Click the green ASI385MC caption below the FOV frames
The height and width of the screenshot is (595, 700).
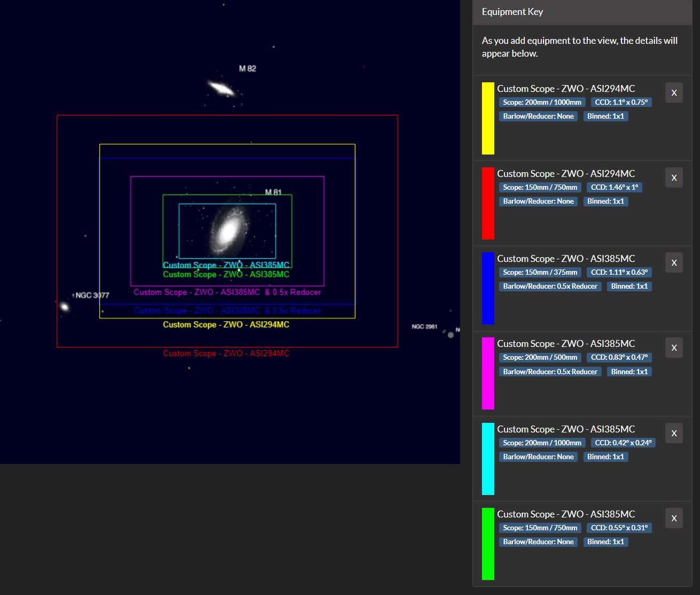[x=226, y=274]
